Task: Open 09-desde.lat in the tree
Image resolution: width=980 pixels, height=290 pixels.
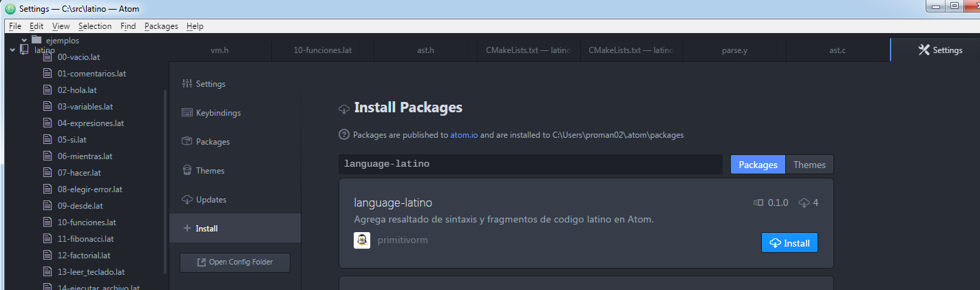Action: (x=81, y=206)
